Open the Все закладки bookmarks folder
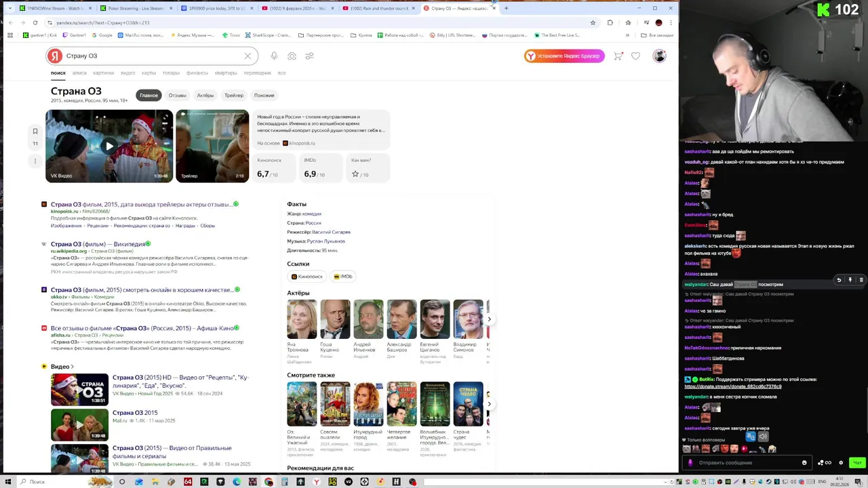 (x=658, y=35)
